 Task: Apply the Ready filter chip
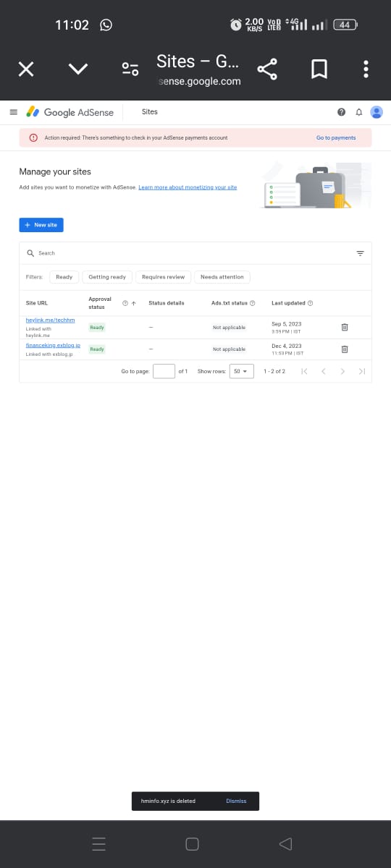pos(64,277)
